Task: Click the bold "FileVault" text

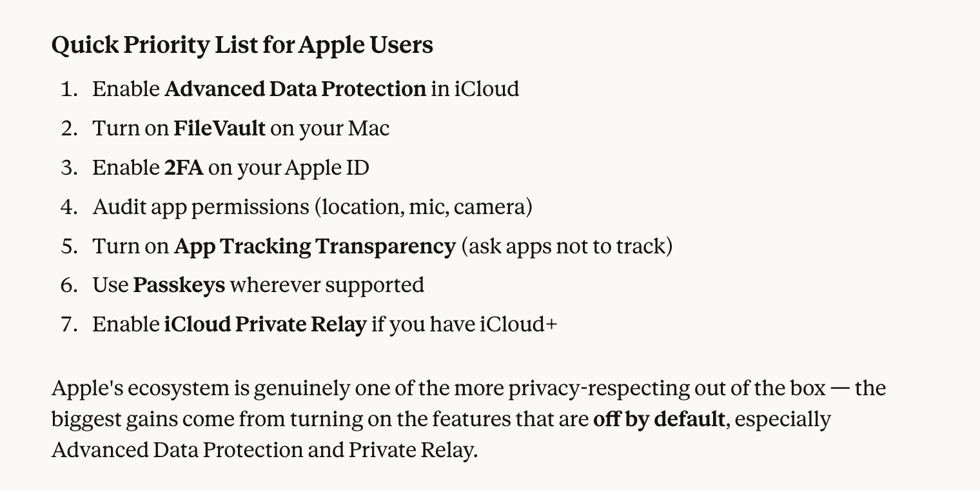Action: [x=219, y=128]
